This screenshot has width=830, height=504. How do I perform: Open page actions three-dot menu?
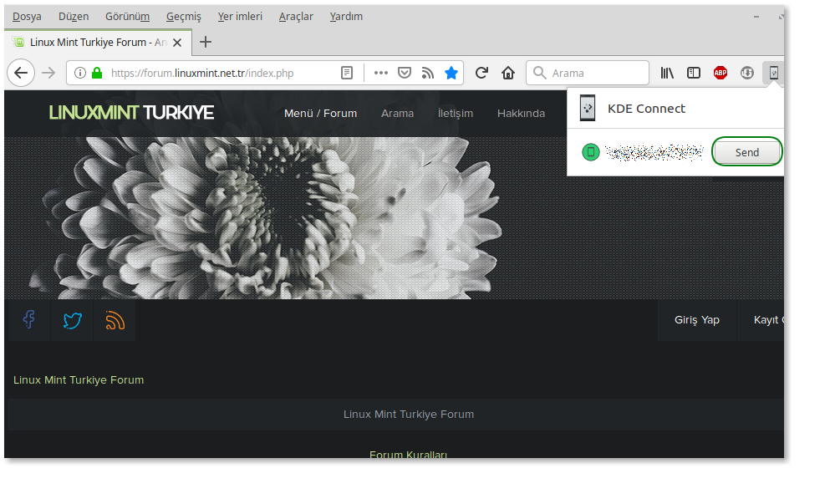(x=380, y=73)
